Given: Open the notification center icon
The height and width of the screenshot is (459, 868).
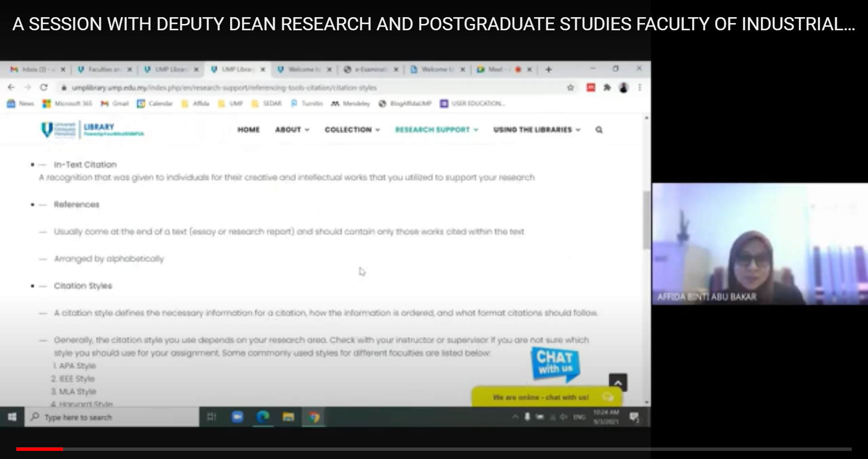Looking at the screenshot, I should point(634,417).
